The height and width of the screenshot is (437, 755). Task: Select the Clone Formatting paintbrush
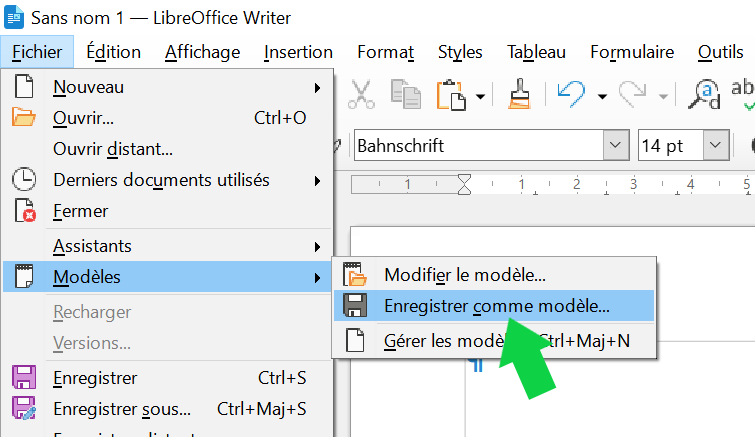coord(518,95)
